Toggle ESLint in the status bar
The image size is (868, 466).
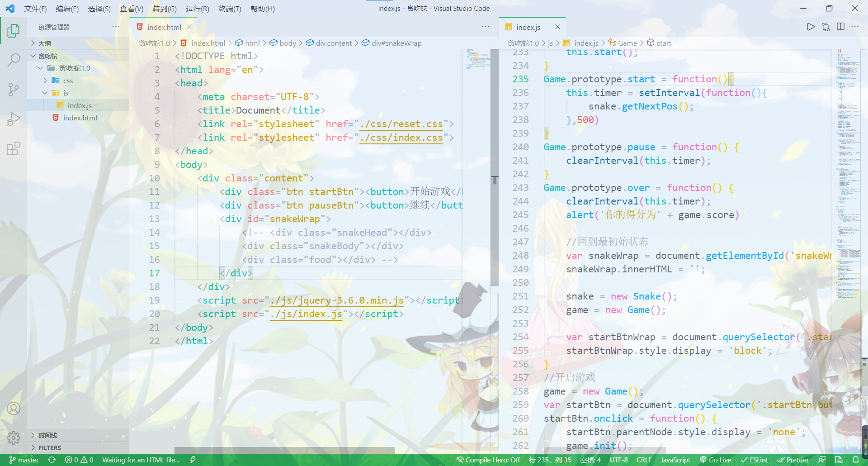pyautogui.click(x=754, y=460)
